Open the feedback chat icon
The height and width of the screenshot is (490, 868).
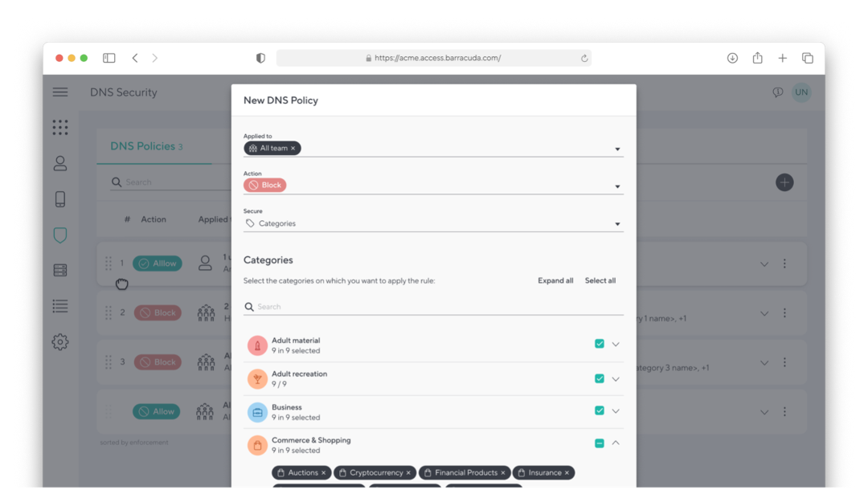[777, 92]
